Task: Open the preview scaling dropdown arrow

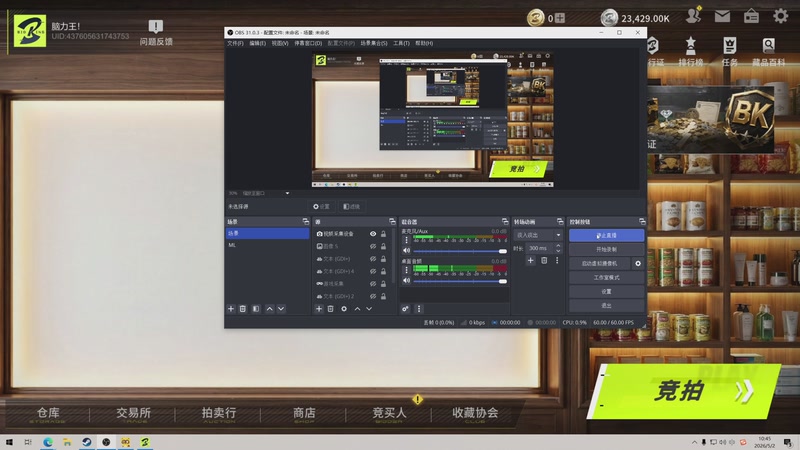Action: coord(287,193)
